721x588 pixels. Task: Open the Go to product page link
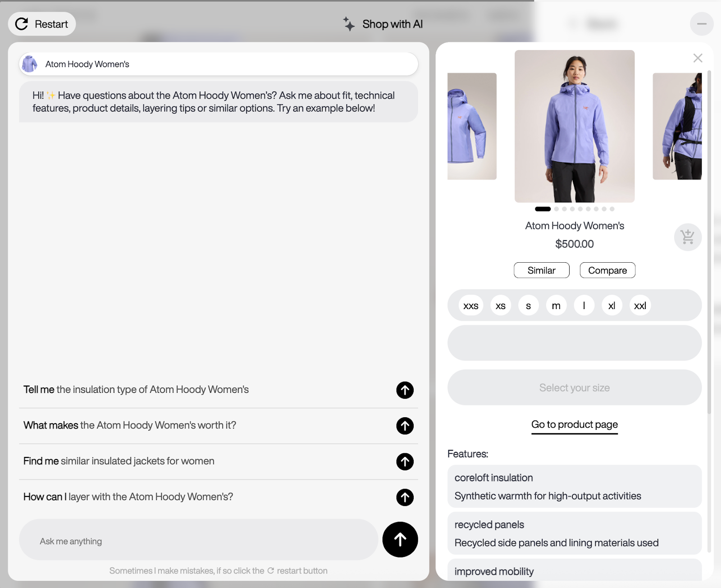575,425
